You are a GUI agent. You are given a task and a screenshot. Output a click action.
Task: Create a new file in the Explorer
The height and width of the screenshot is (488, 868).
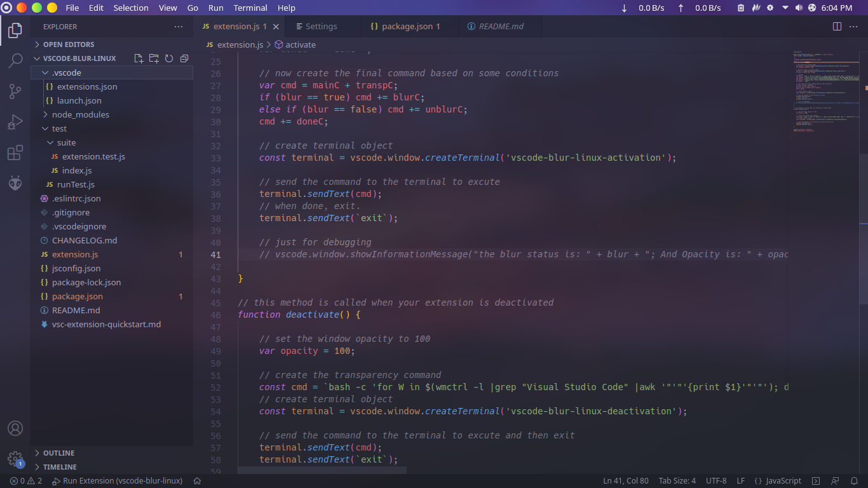139,58
